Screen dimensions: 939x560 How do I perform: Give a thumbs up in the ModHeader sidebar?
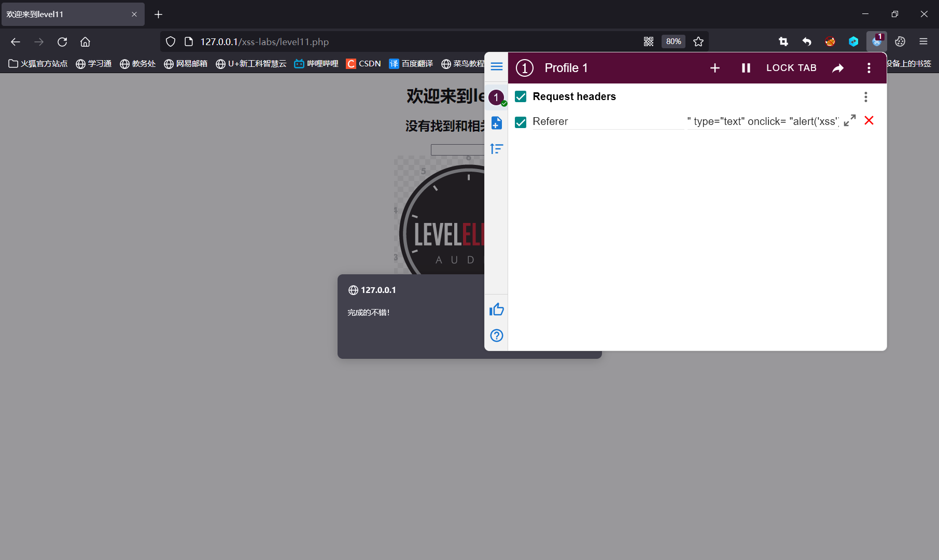pyautogui.click(x=496, y=309)
